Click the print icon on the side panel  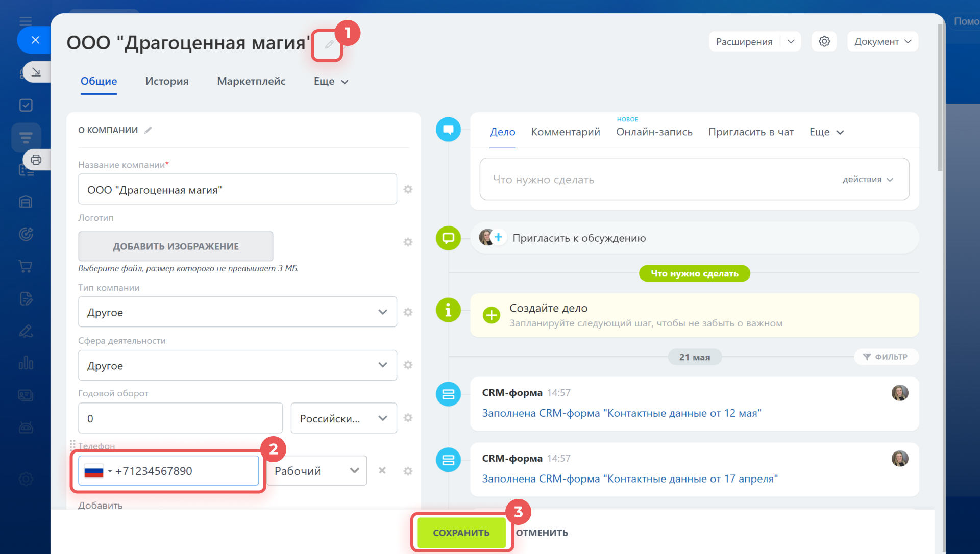tap(36, 160)
